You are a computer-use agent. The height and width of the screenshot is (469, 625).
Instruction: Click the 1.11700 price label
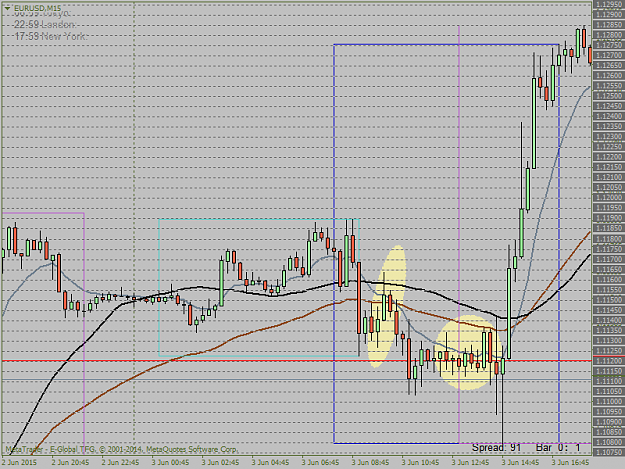(x=609, y=259)
